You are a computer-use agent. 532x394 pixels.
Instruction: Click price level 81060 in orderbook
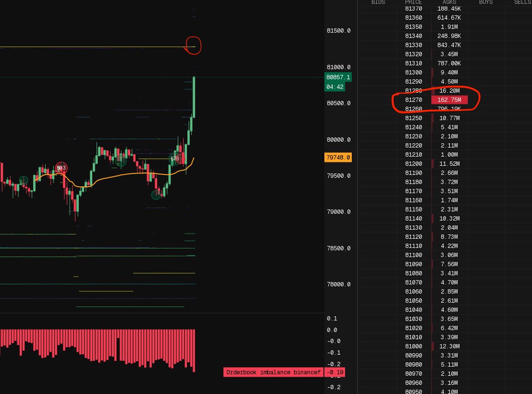414,292
